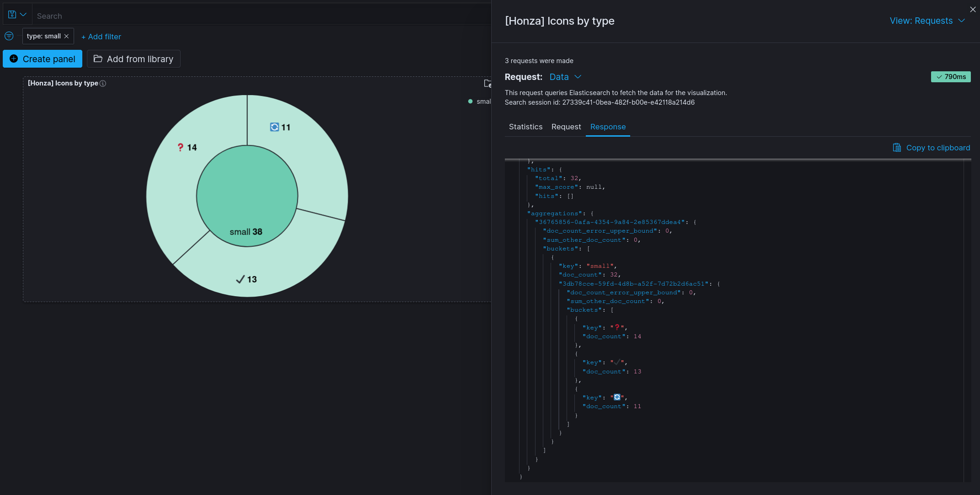The height and width of the screenshot is (495, 980).
Task: Click the Create panel button
Action: (x=42, y=59)
